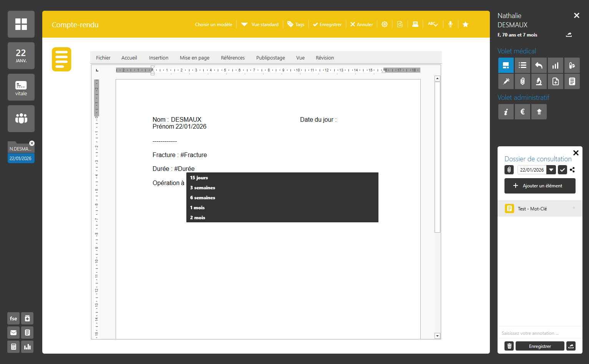Image resolution: width=589 pixels, height=364 pixels.
Task: Click the envelope messaging icon
Action: (x=13, y=333)
